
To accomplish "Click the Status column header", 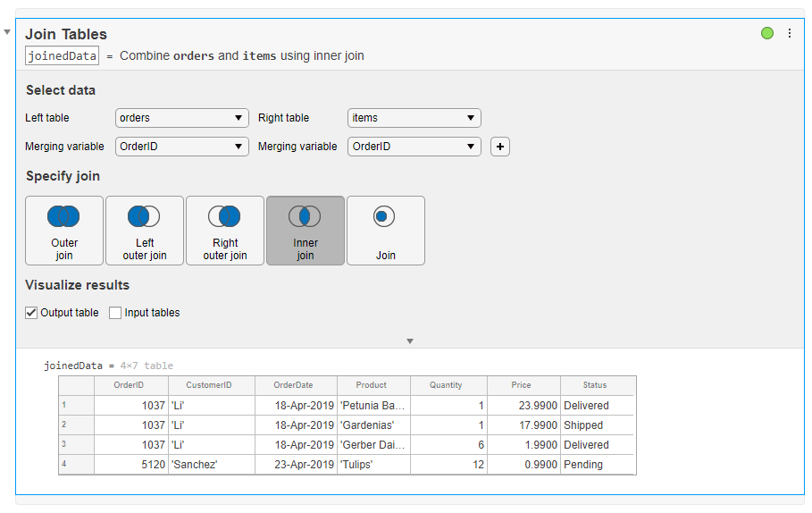I will click(x=598, y=385).
